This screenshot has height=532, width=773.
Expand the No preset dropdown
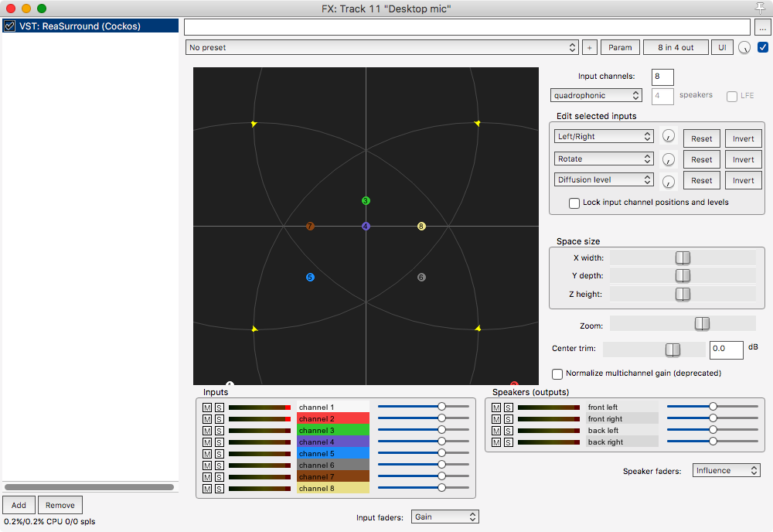(382, 47)
